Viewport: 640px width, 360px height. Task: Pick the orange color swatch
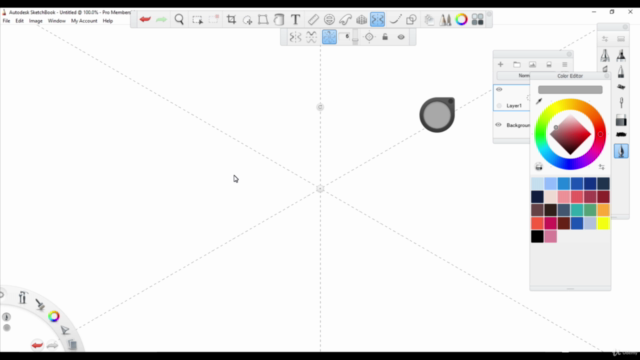pyautogui.click(x=603, y=210)
